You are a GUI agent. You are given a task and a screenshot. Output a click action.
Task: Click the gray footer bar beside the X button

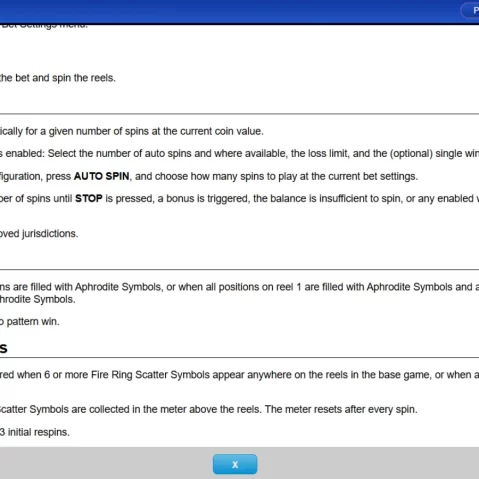(x=367, y=463)
